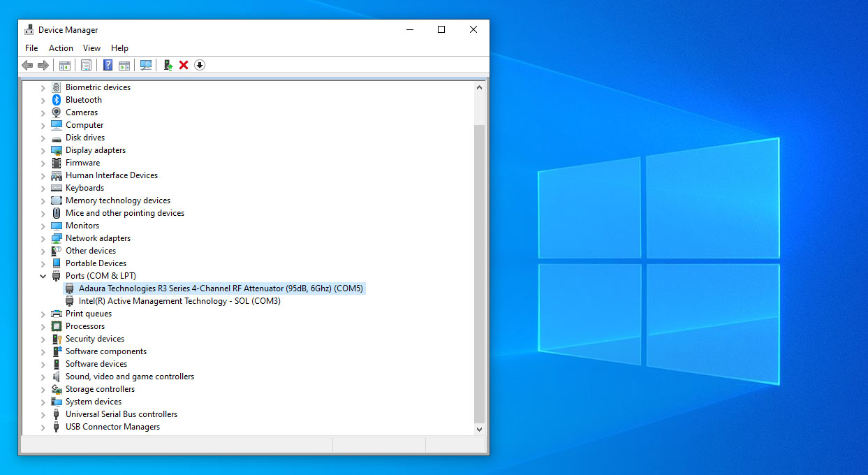The width and height of the screenshot is (868, 475).
Task: Maximize the Device Manager window
Action: click(x=441, y=30)
